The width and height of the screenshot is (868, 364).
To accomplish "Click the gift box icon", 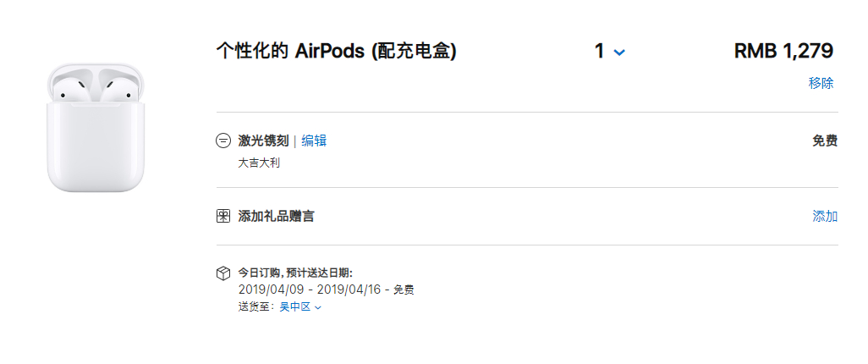I will click(x=223, y=216).
